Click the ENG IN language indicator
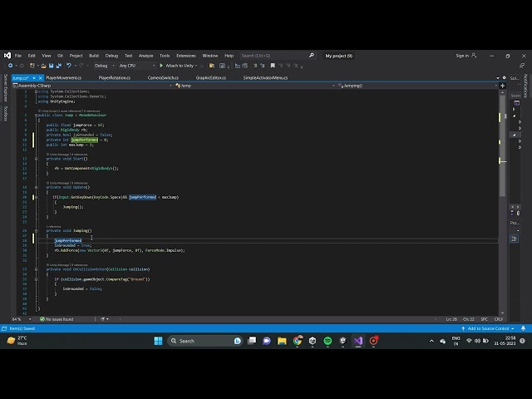Image resolution: width=532 pixels, height=399 pixels. point(456,341)
